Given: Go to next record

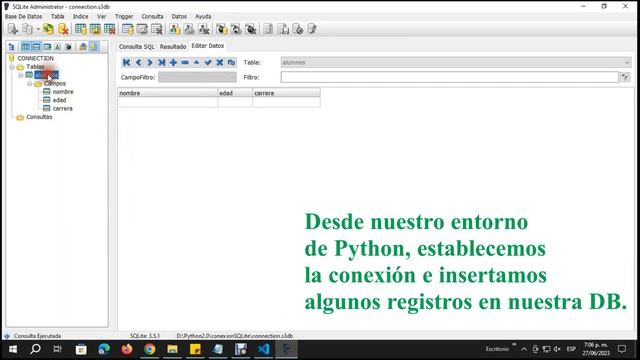Looking at the screenshot, I should coord(150,62).
